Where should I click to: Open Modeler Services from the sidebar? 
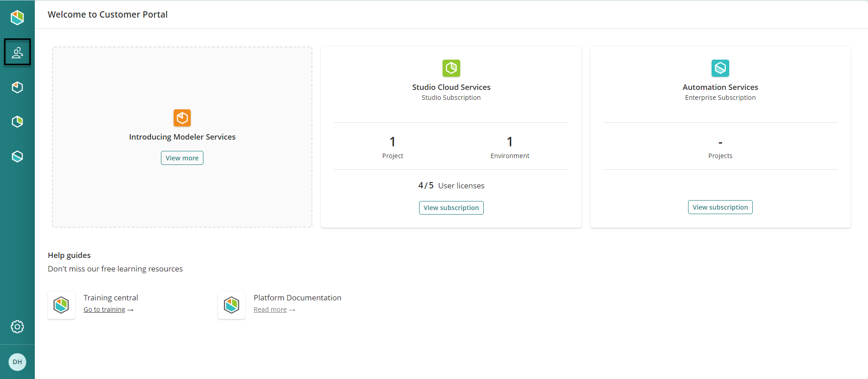point(17,87)
